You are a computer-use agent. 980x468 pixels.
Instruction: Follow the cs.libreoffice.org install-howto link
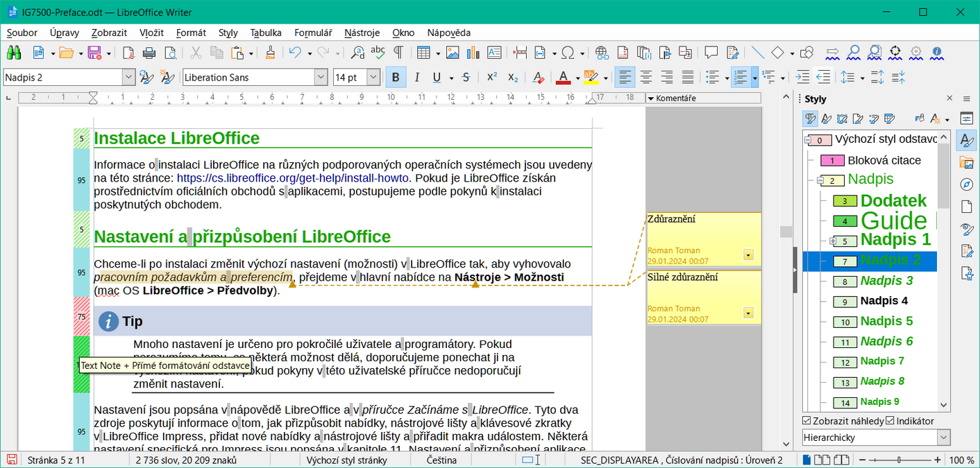point(292,178)
